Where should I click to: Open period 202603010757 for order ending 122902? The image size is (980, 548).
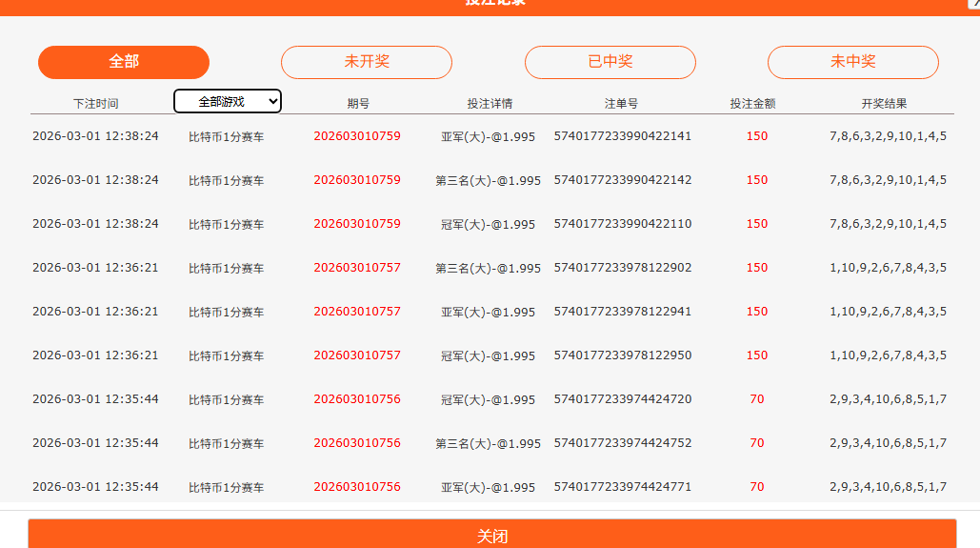(x=357, y=268)
